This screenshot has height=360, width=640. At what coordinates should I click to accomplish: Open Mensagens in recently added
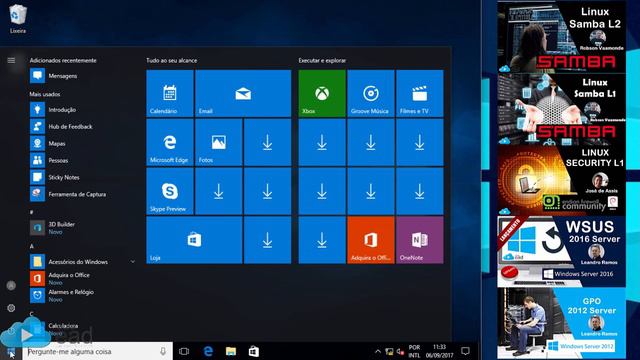[x=82, y=76]
